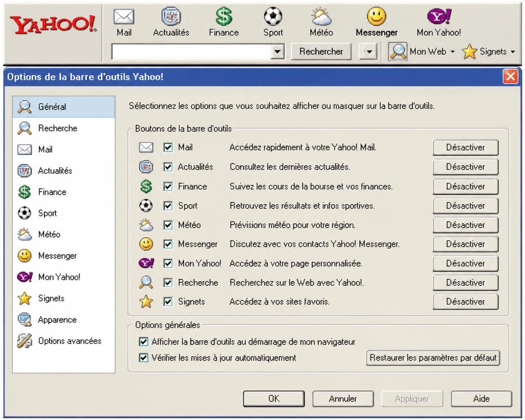Click the Yahoo! logo in the toolbar
The width and height of the screenshot is (525, 420).
point(53,25)
